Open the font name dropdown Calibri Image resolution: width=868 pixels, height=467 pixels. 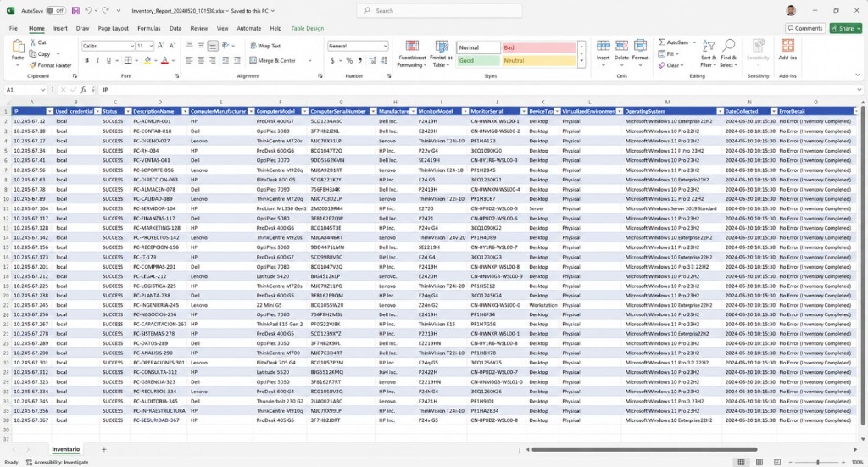(131, 46)
